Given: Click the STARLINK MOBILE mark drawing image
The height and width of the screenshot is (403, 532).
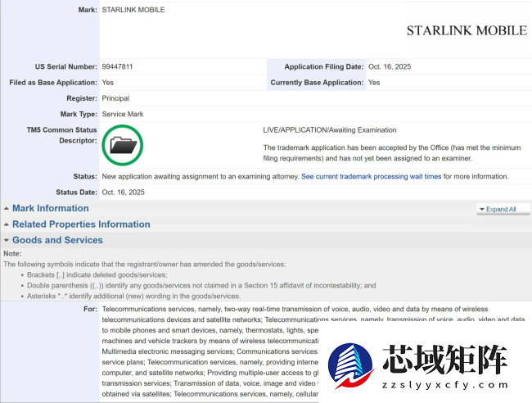Looking at the screenshot, I should 466,30.
